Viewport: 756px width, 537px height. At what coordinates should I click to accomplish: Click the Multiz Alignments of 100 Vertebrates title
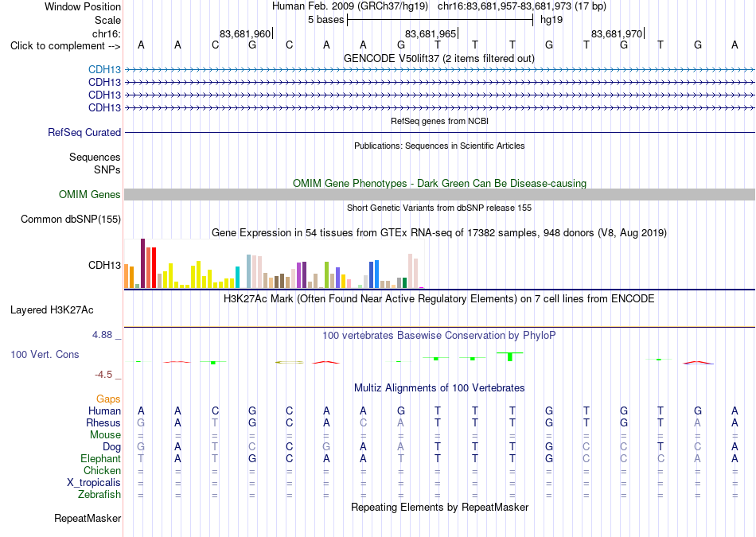(439, 388)
